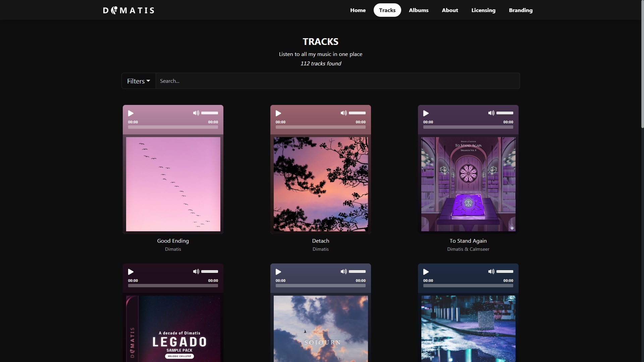Viewport: 644px width, 362px height.
Task: Mute the Good Ending player volume
Action: click(x=196, y=113)
